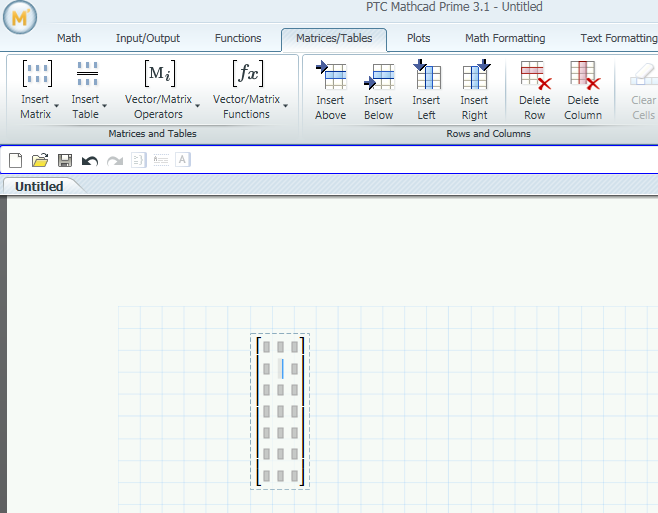Viewport: 658px width, 513px height.
Task: Open the Input/Output ribbon tab
Action: pos(148,38)
